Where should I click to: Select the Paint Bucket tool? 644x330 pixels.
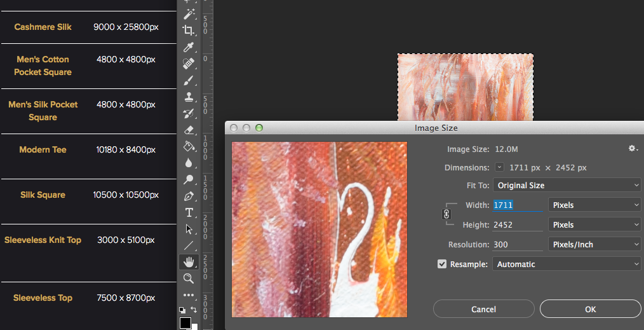189,146
